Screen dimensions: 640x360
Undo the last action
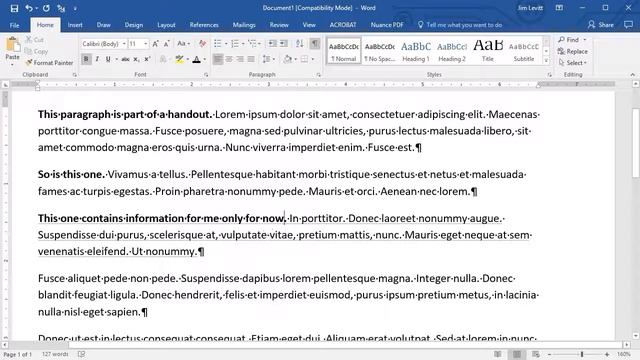pos(29,8)
